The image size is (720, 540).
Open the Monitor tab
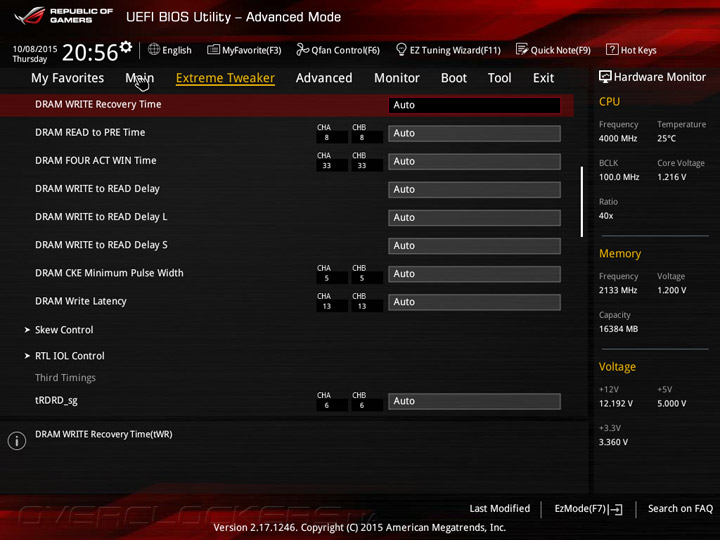pos(397,78)
